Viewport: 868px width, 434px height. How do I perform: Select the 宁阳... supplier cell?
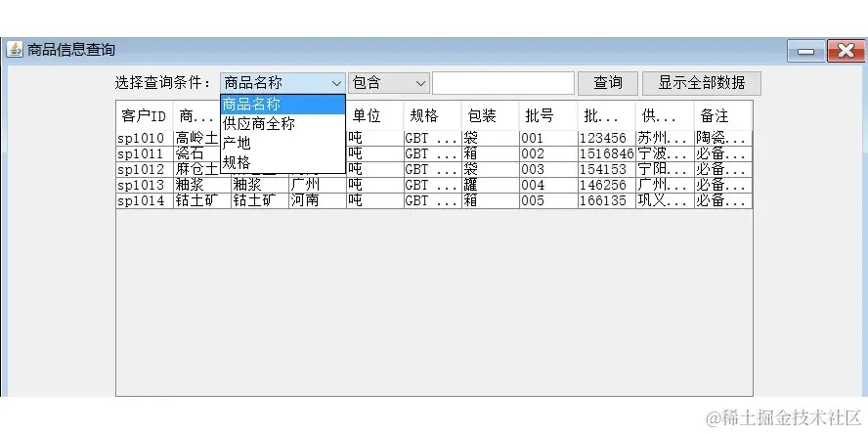point(665,169)
